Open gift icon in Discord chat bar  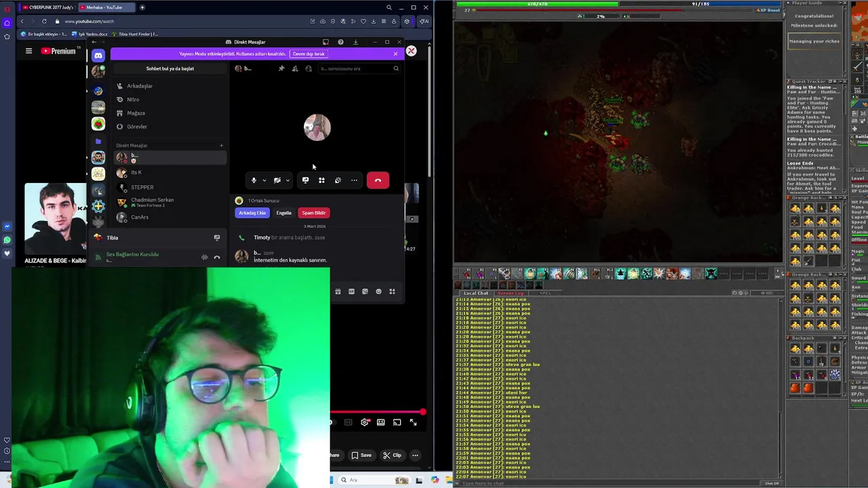[x=338, y=291]
